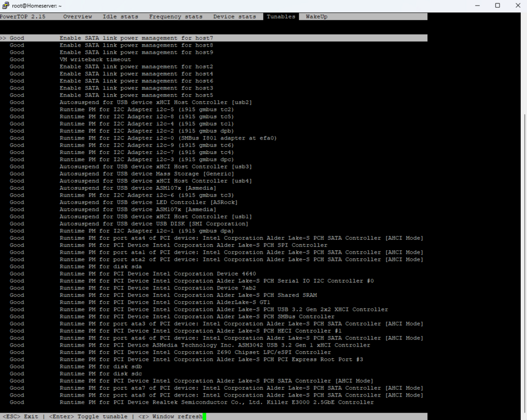The height and width of the screenshot is (420, 527).
Task: Click Serial IO I2C Controller #0 row
Action: pyautogui.click(x=192, y=281)
